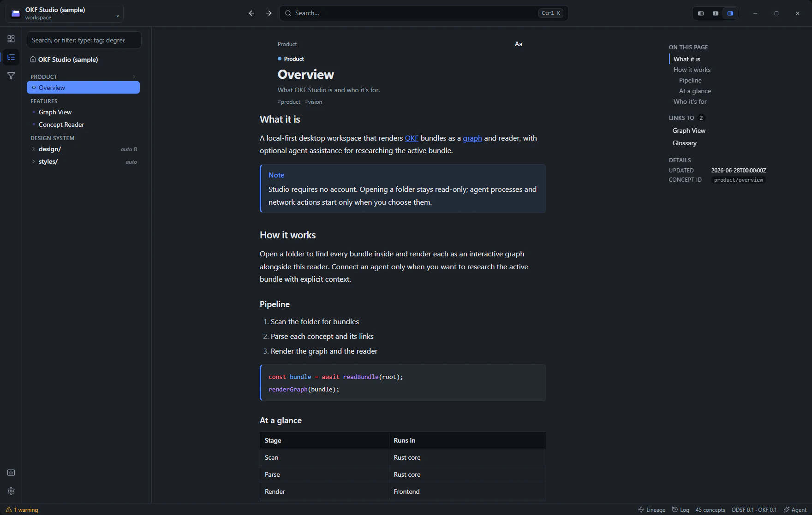Click the 'auto 8' label on design/

tap(129, 149)
